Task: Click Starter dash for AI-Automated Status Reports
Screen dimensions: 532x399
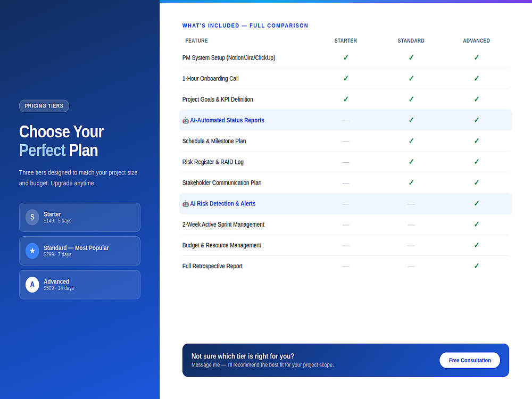Action: coord(346,121)
